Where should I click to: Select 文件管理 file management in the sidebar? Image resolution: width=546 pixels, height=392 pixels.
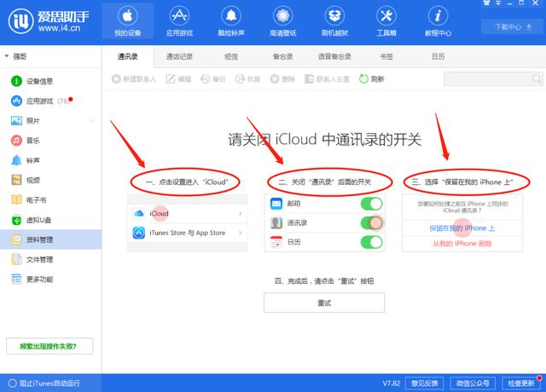coord(51,259)
